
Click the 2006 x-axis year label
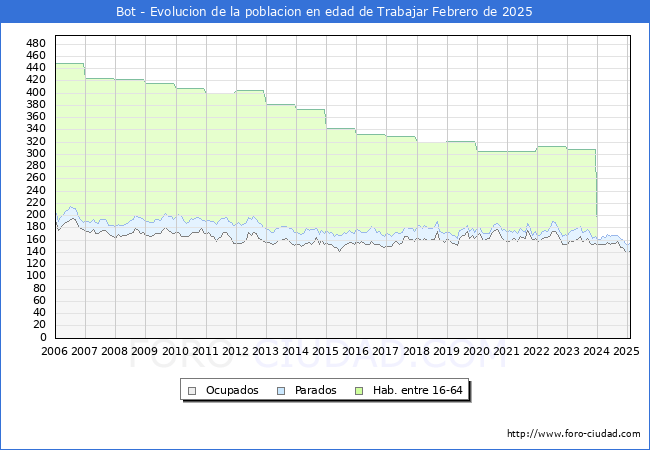coord(54,351)
